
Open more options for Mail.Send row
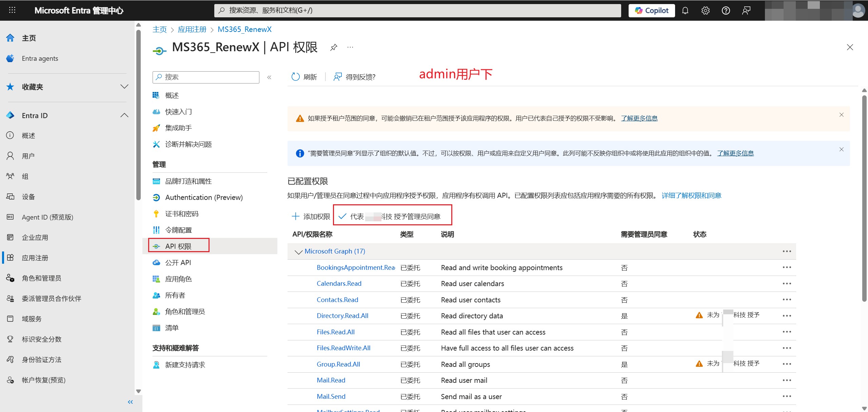coord(787,396)
